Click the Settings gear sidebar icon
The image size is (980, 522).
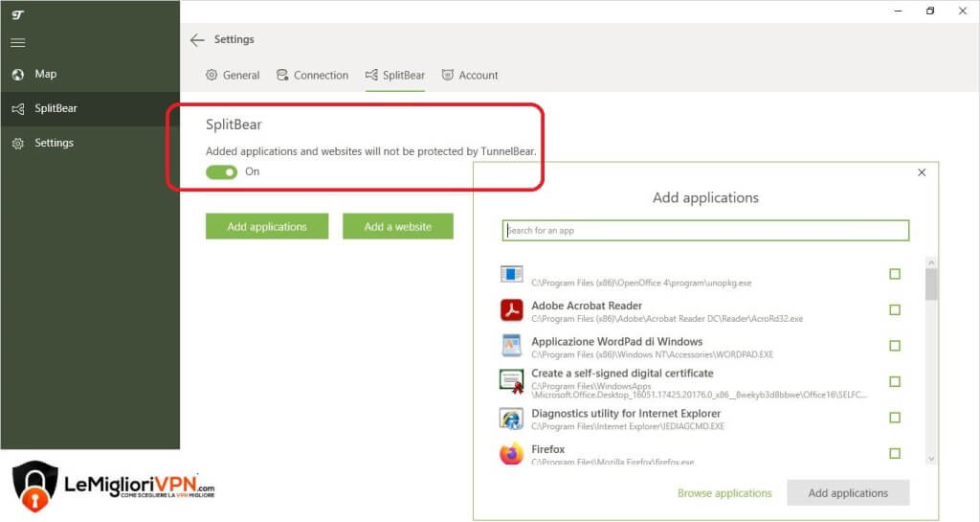pos(18,143)
